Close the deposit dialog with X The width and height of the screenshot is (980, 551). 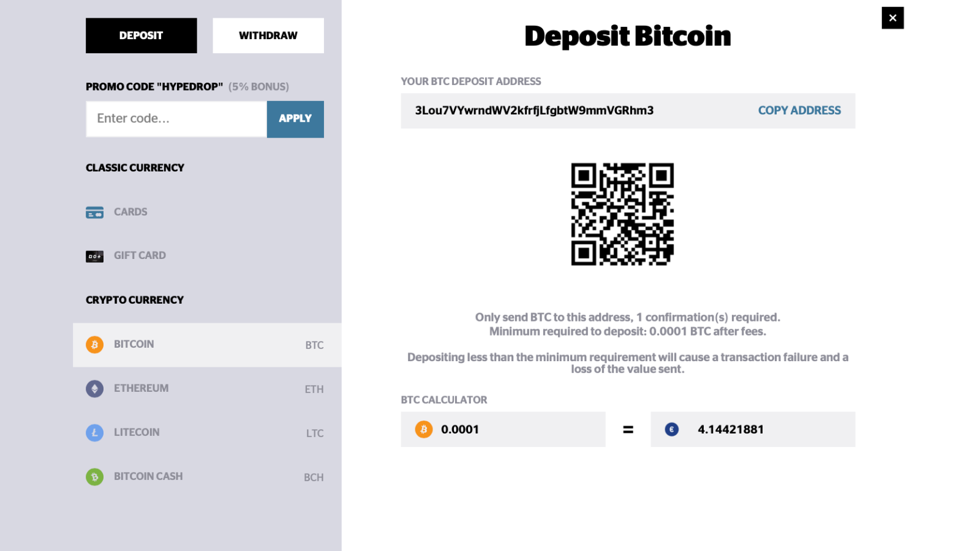tap(892, 18)
